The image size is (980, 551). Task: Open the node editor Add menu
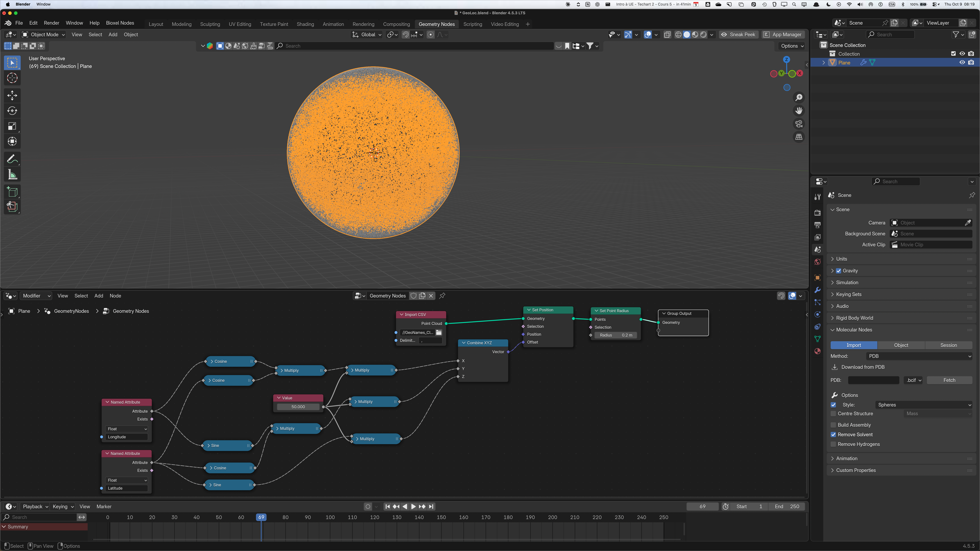pos(99,296)
